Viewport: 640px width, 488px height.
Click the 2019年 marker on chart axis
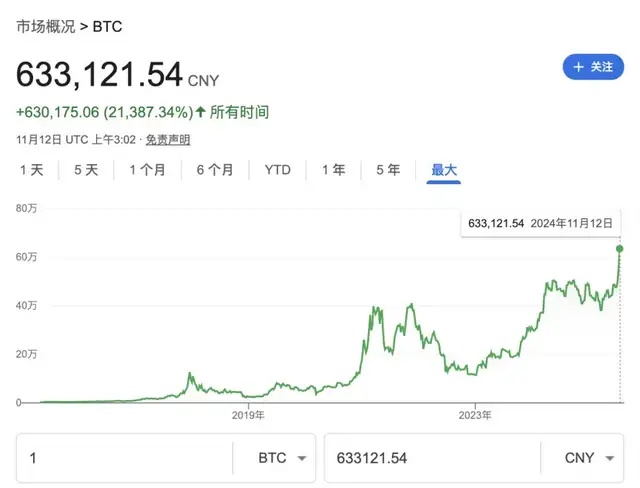[248, 415]
